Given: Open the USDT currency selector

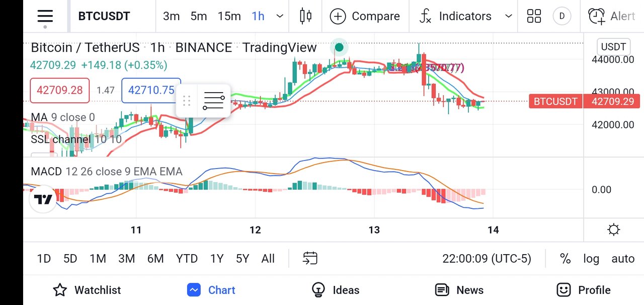Looking at the screenshot, I should 614,47.
